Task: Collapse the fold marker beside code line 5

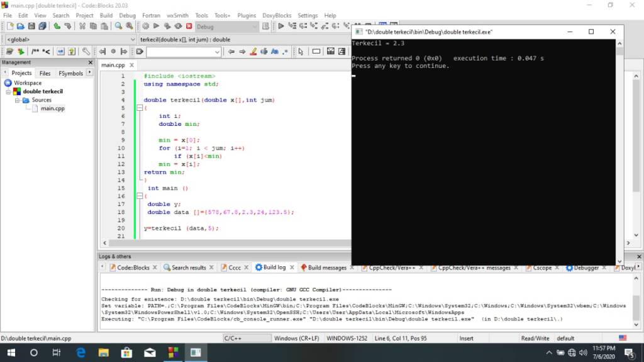Action: coord(139,108)
